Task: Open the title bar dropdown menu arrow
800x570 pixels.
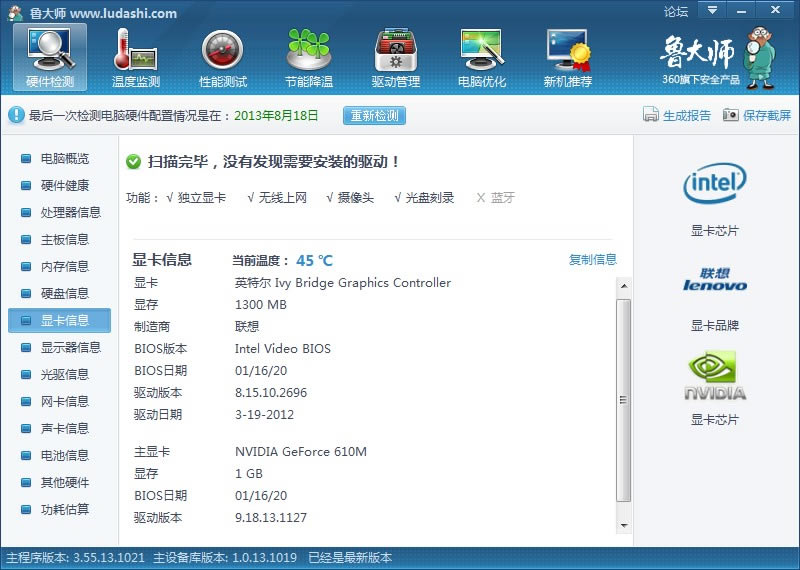Action: [712, 10]
